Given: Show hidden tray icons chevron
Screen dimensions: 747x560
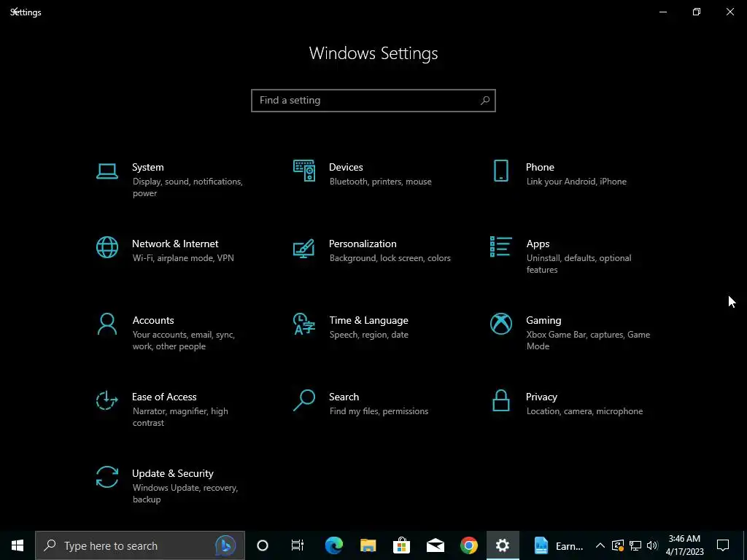Looking at the screenshot, I should [600, 545].
